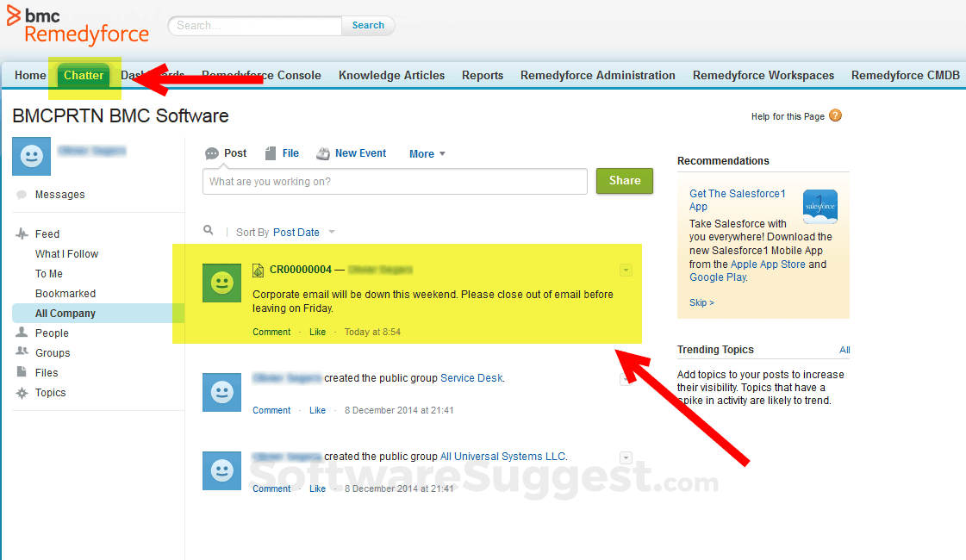The height and width of the screenshot is (560, 966).
Task: Click the Post speech bubble icon
Action: pos(212,153)
